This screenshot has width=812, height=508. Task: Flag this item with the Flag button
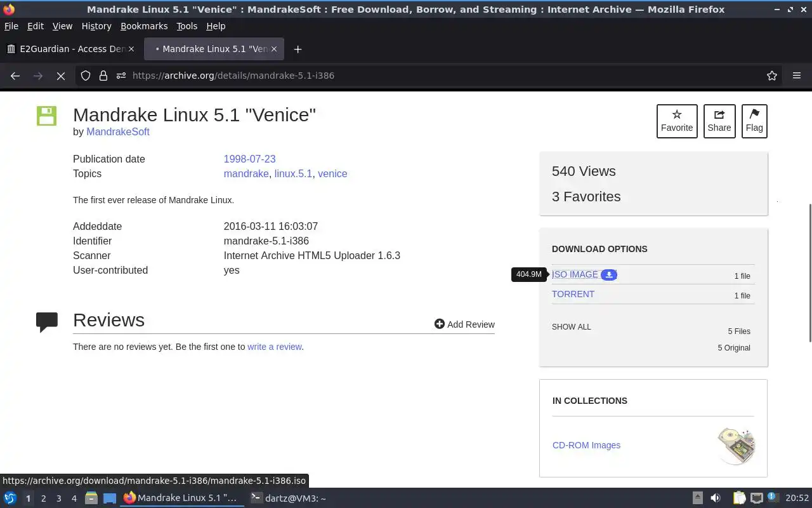[x=754, y=121]
